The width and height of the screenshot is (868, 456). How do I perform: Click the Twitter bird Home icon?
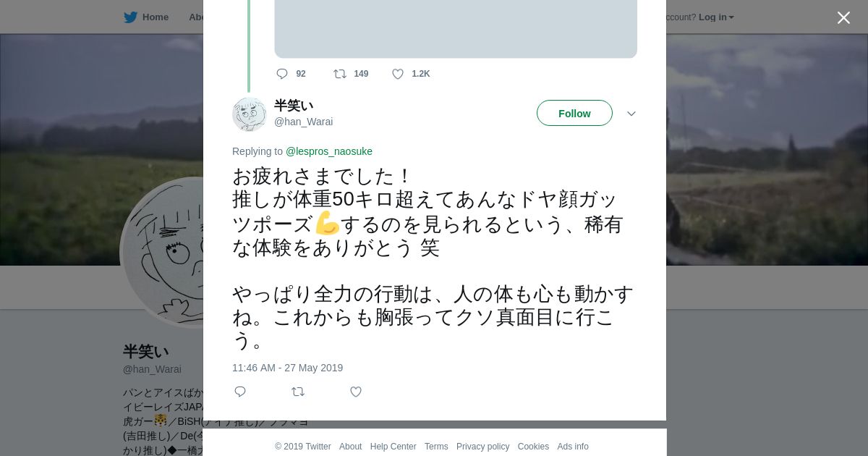(130, 17)
